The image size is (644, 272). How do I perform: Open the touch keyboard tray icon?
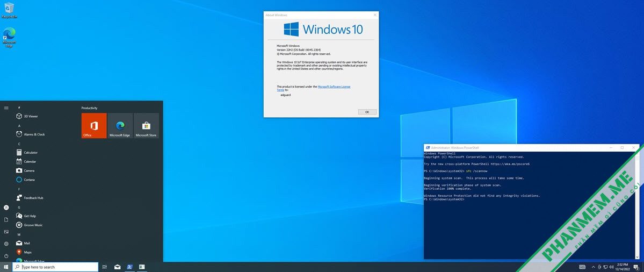tap(582, 267)
